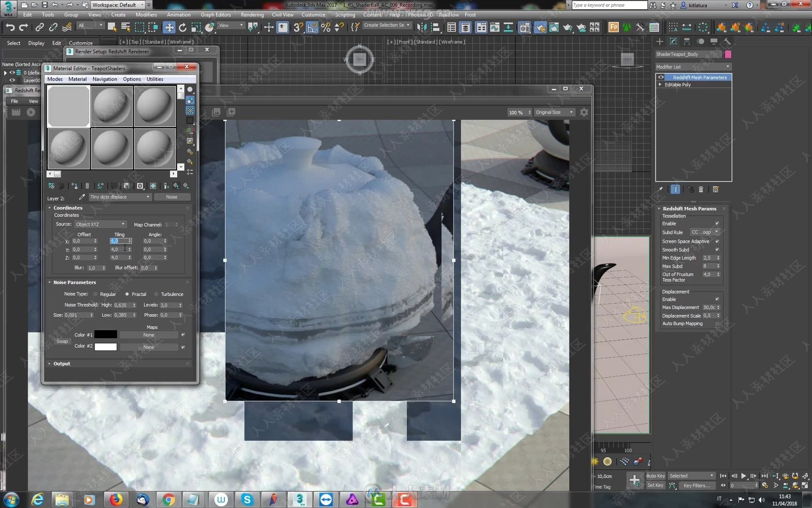Viewport: 812px width, 508px height.
Task: Open the Hierarchy command panel tab
Action: click(x=687, y=41)
